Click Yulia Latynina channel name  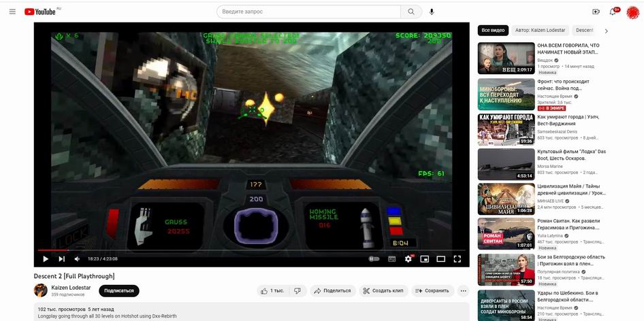(x=550, y=236)
